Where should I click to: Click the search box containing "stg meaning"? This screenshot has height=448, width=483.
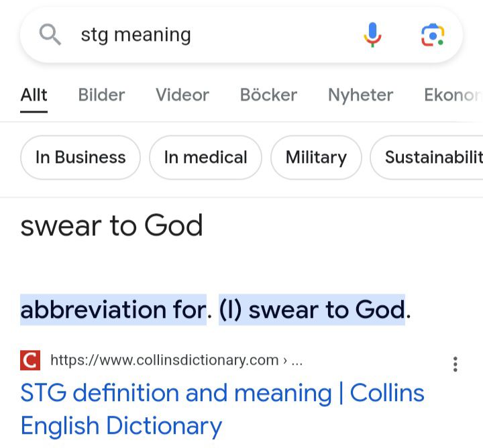point(201,35)
